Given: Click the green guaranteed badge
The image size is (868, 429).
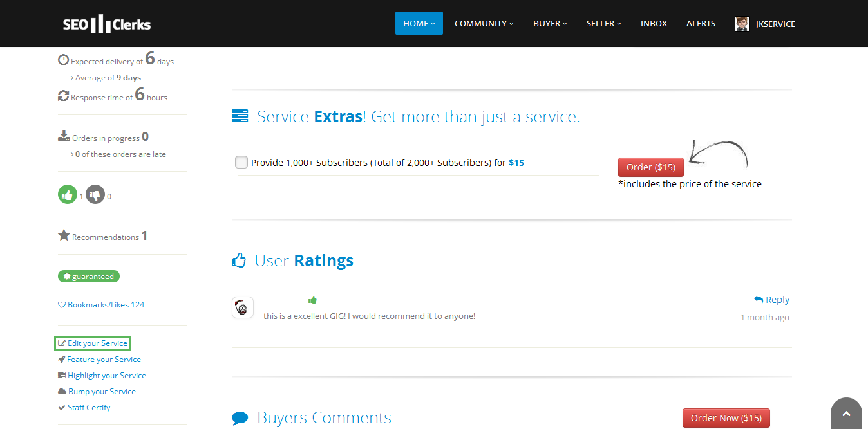Looking at the screenshot, I should [x=89, y=277].
